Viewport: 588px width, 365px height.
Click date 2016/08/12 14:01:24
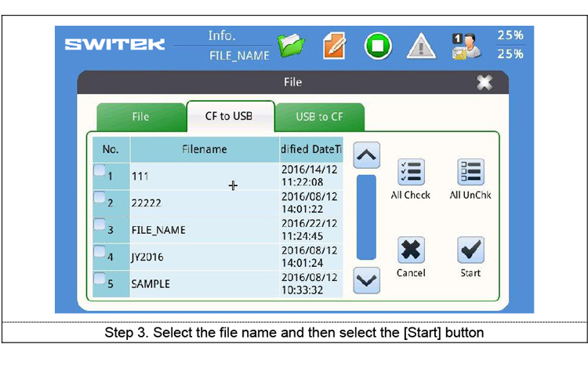click(x=310, y=257)
